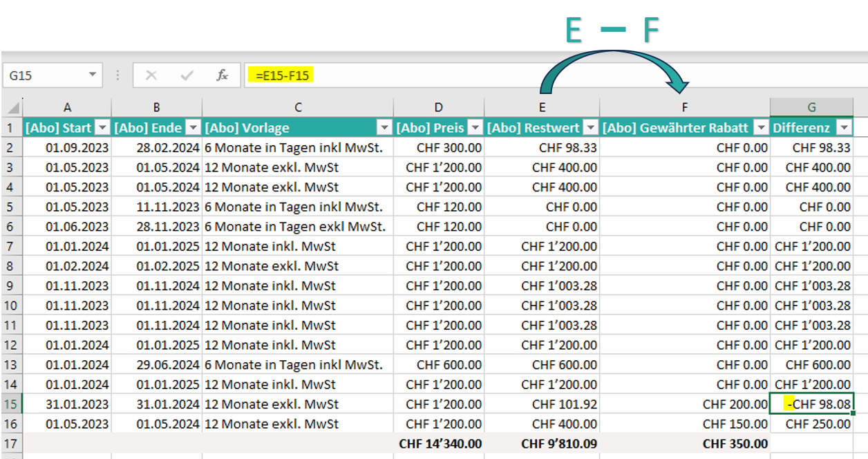Select row 15 header

click(x=12, y=404)
